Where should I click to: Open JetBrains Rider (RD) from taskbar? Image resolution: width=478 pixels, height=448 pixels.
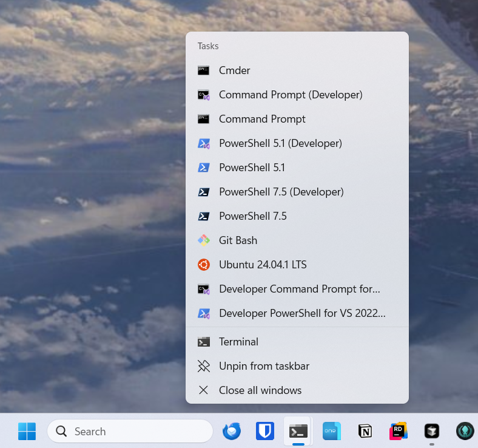point(398,431)
